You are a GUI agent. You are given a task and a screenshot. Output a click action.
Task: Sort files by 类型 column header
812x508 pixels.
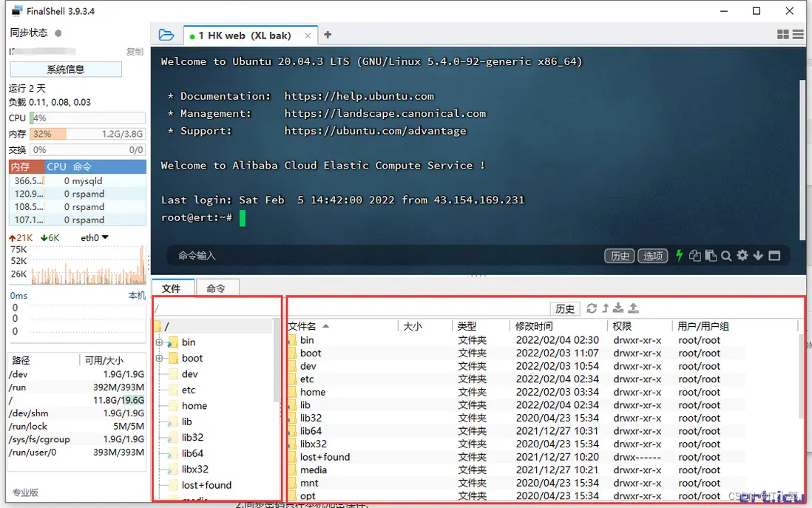coord(481,326)
